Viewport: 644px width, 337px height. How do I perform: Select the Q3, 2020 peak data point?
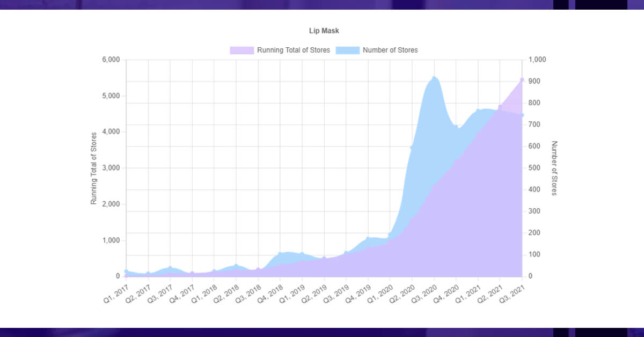[434, 78]
